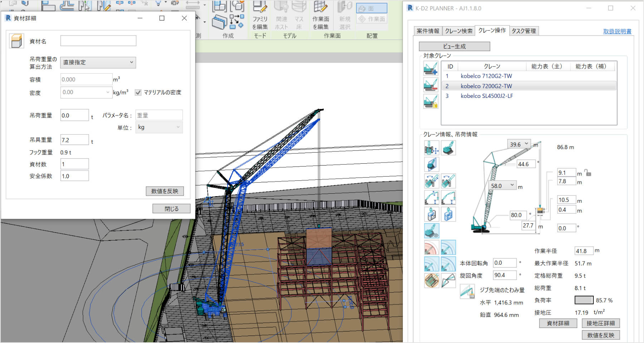Click the 17.19 ground pressure value
Screen dimensions: 644x343
click(581, 313)
